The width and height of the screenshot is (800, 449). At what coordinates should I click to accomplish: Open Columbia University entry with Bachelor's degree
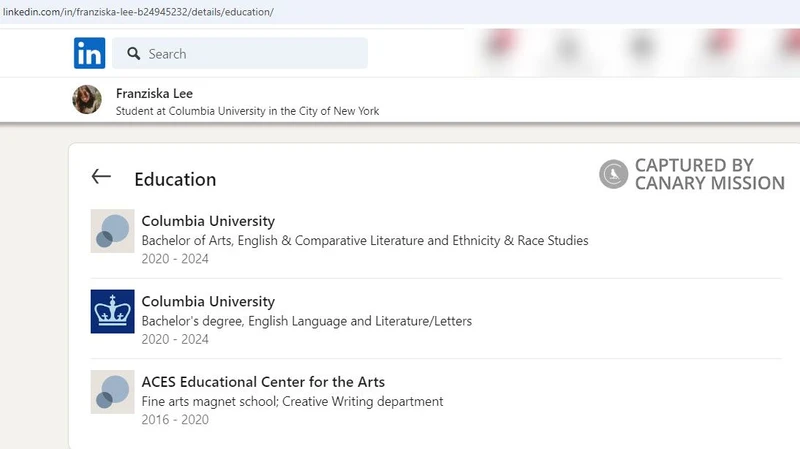point(208,302)
